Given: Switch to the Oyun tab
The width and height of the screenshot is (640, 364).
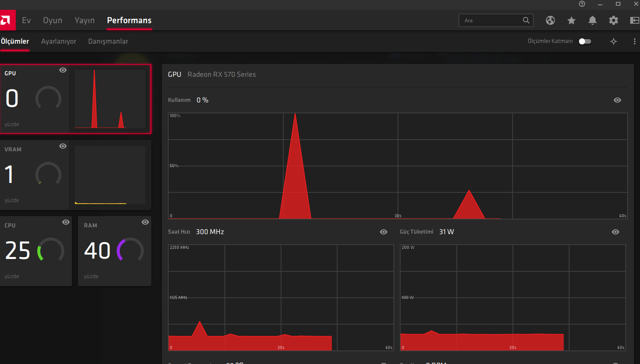Looking at the screenshot, I should click(x=53, y=20).
